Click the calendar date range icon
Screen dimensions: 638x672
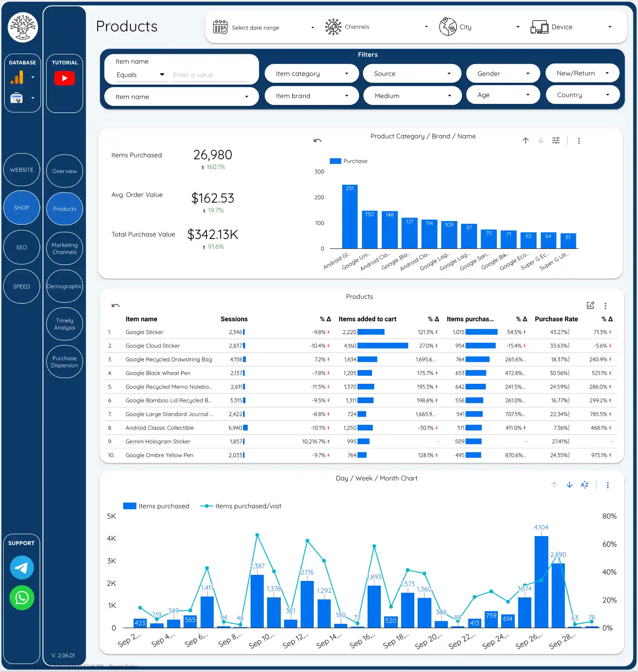point(220,27)
